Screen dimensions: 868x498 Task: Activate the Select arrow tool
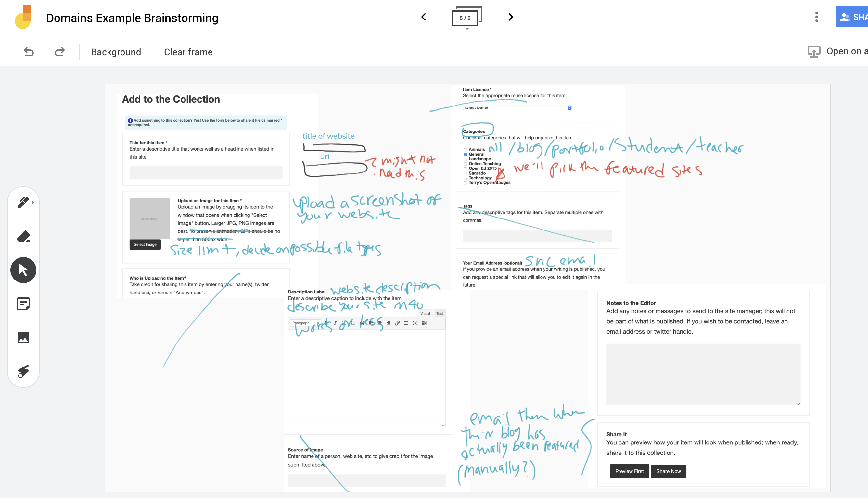click(x=23, y=270)
